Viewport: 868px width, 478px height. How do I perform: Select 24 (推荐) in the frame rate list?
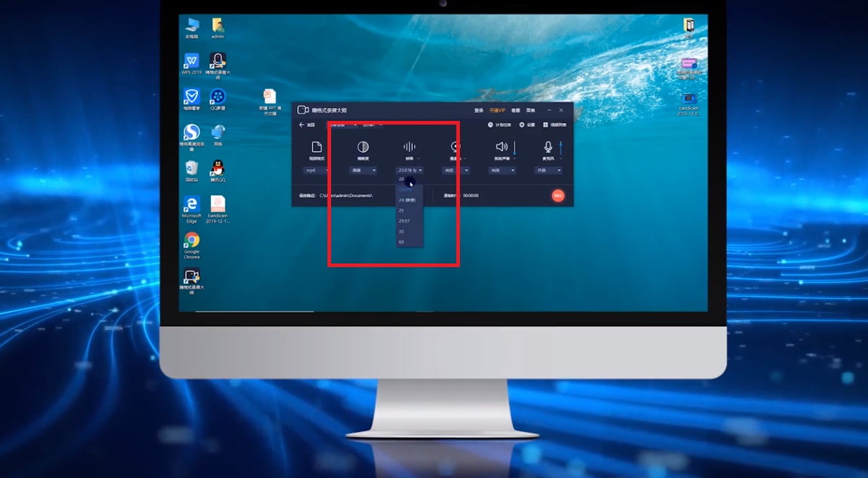pos(410,200)
